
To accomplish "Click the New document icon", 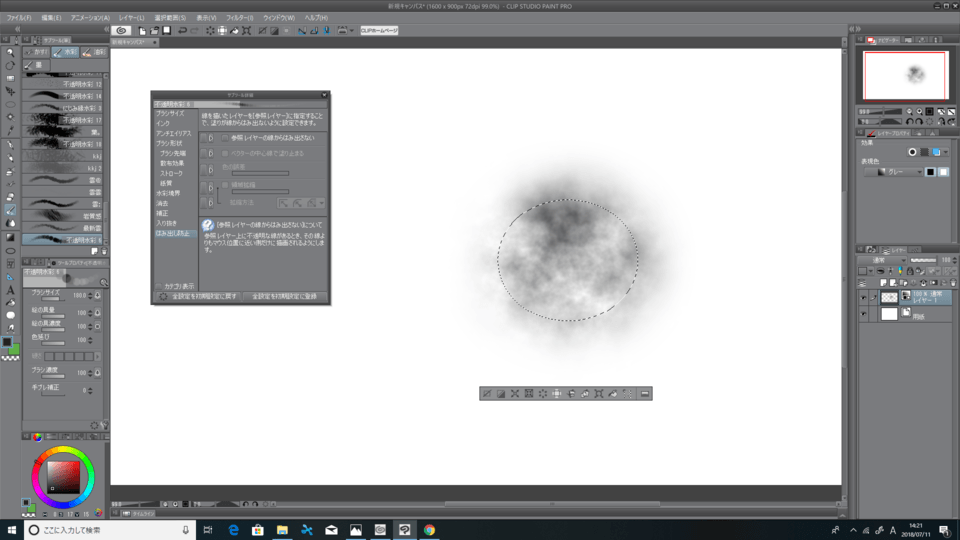I will pyautogui.click(x=142, y=31).
